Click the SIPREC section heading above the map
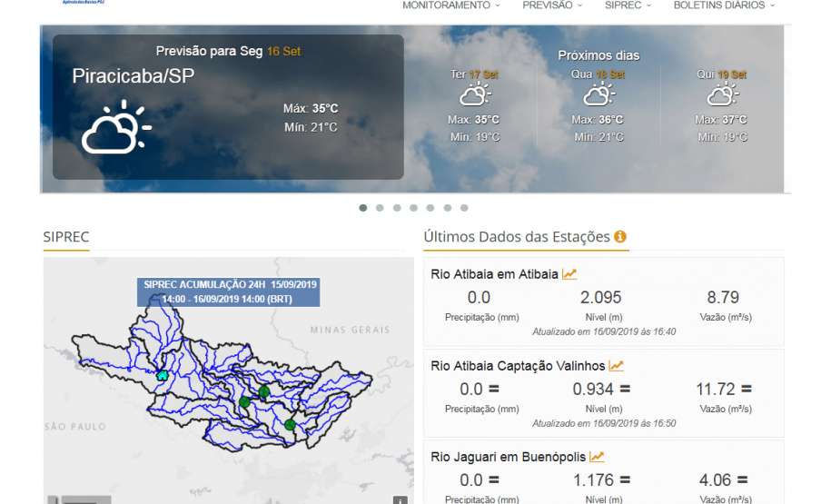This screenshot has width=831, height=504. pos(66,237)
